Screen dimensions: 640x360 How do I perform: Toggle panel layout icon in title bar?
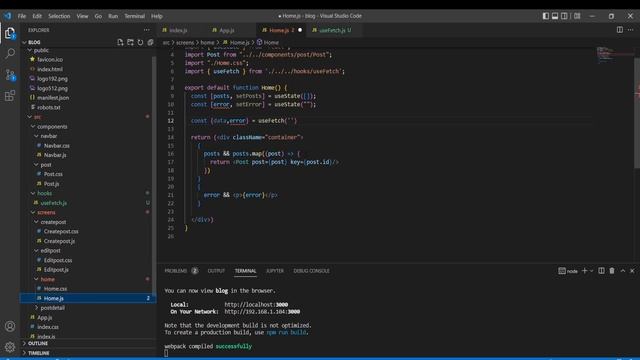point(555,16)
